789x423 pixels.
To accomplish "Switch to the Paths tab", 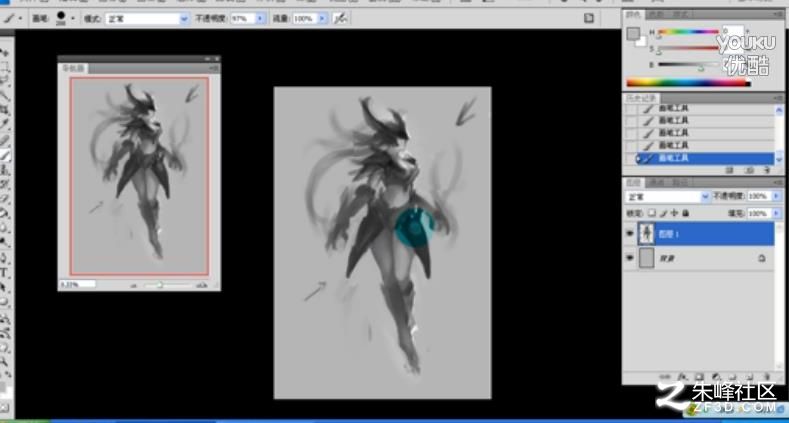I will point(680,182).
